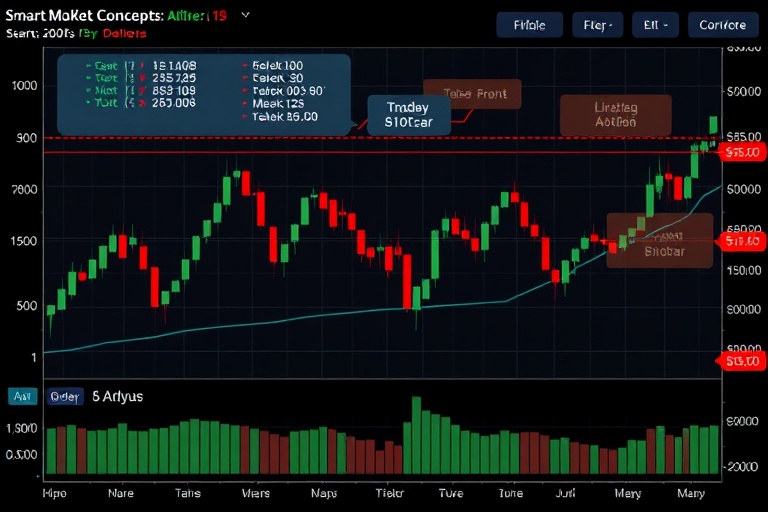Click the red $15.00 price marker near the bottom
Screen dimensions: 768x512
pyautogui.click(x=742, y=360)
